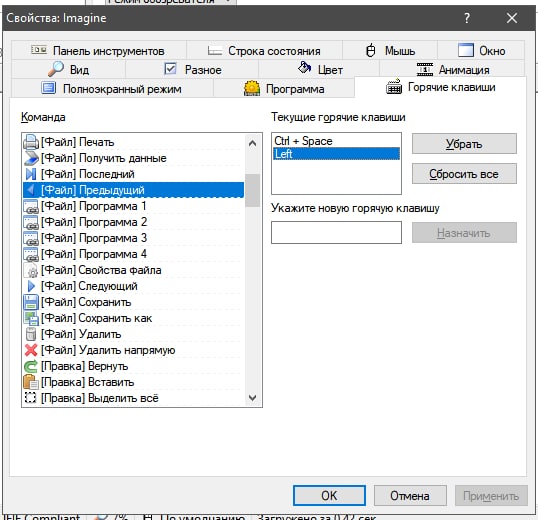Click the keyboard icon on Горячие клавиши tab
The image size is (538, 520).
(394, 86)
